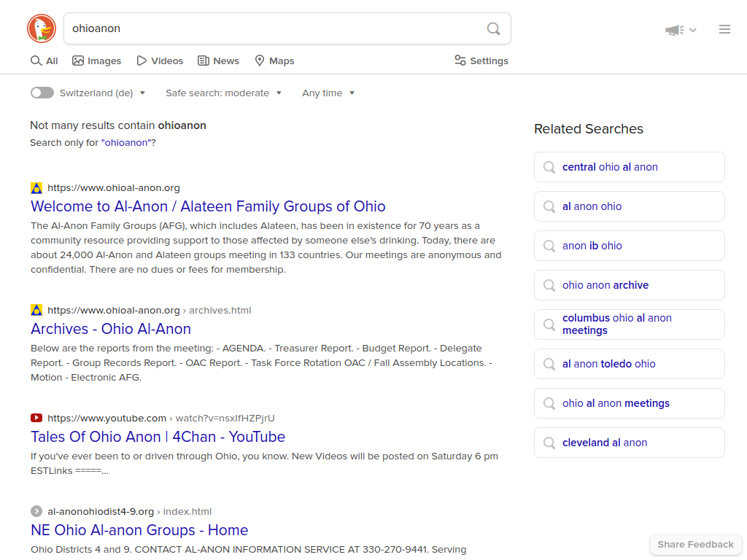This screenshot has height=560, width=747.
Task: Search only for the quoted "ohioanon" link
Action: (126, 143)
